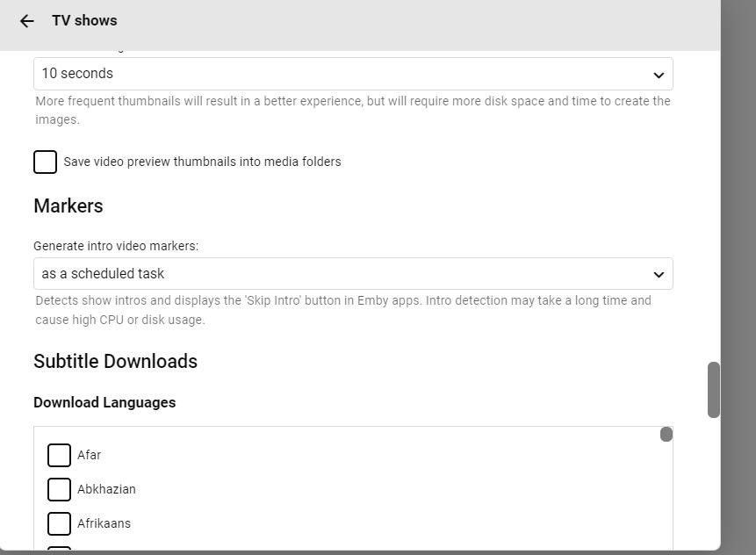The width and height of the screenshot is (756, 555).
Task: Click the chevron beside 'as a scheduled task'
Action: (659, 274)
